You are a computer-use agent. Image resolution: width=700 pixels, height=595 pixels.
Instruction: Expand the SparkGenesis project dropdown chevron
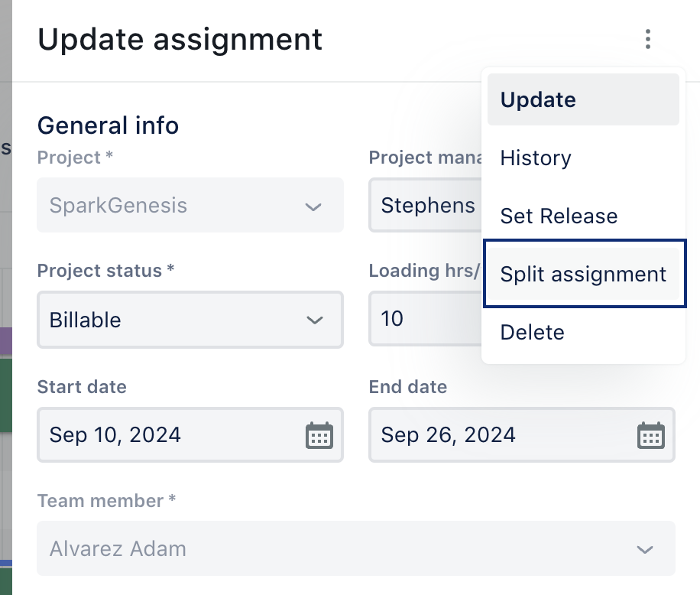313,206
